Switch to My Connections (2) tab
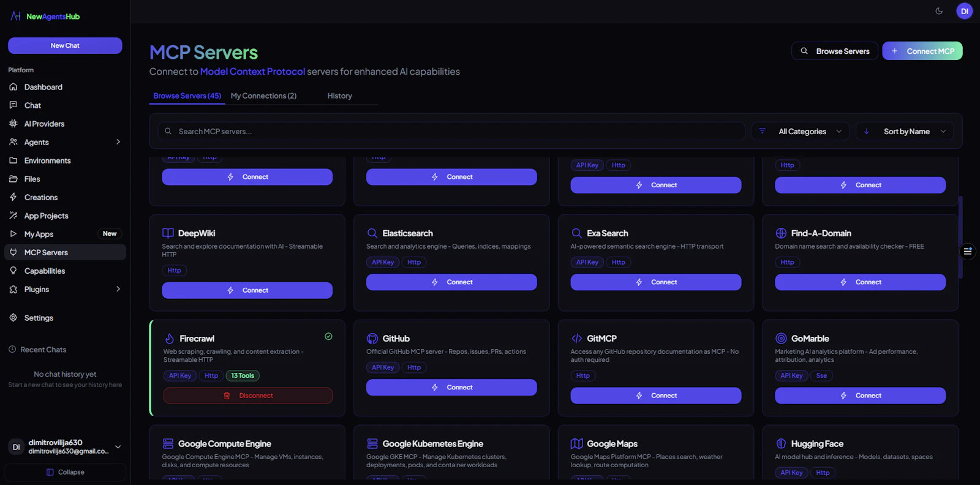Viewport: 980px width, 485px height. point(263,96)
